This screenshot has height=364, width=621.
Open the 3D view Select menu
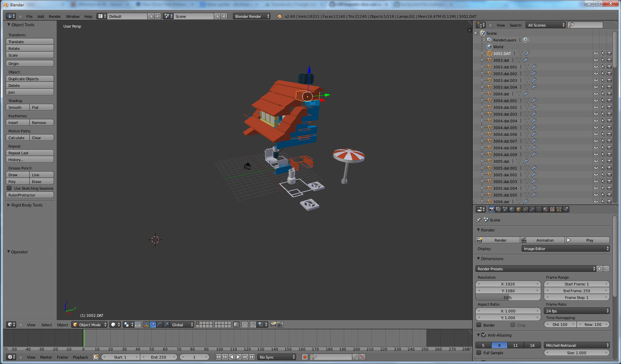[x=47, y=325]
